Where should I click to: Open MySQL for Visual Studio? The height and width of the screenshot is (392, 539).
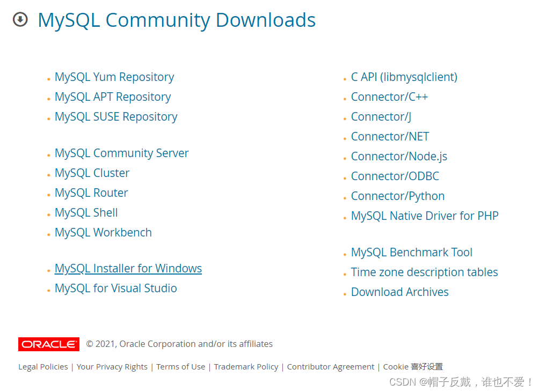point(116,289)
